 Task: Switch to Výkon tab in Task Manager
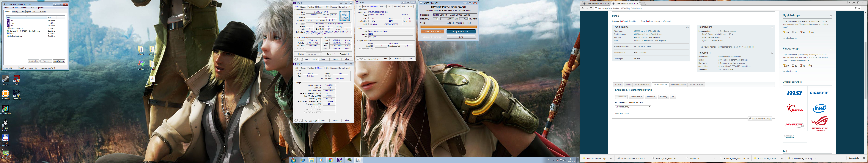tap(28, 11)
